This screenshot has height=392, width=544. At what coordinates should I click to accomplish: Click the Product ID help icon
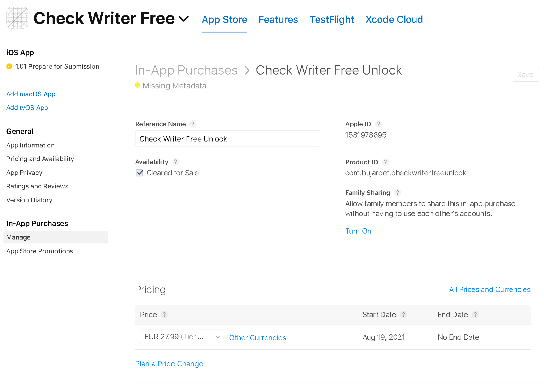385,162
